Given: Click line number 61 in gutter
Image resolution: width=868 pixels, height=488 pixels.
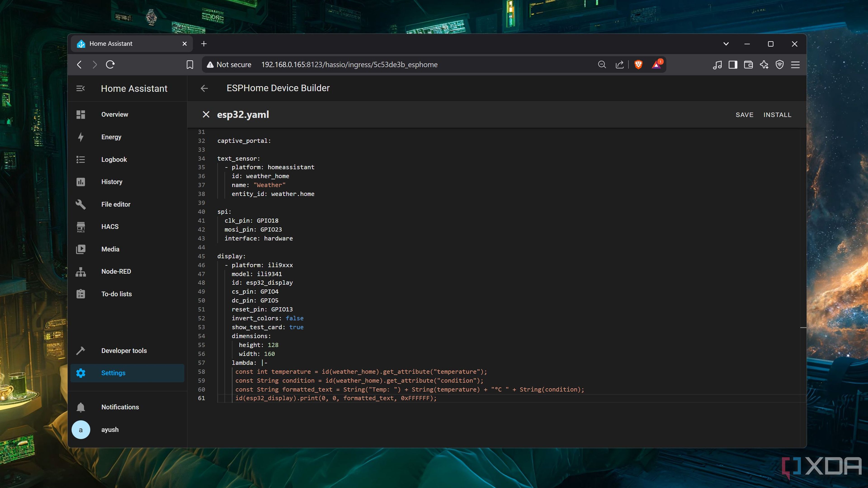Looking at the screenshot, I should (201, 398).
